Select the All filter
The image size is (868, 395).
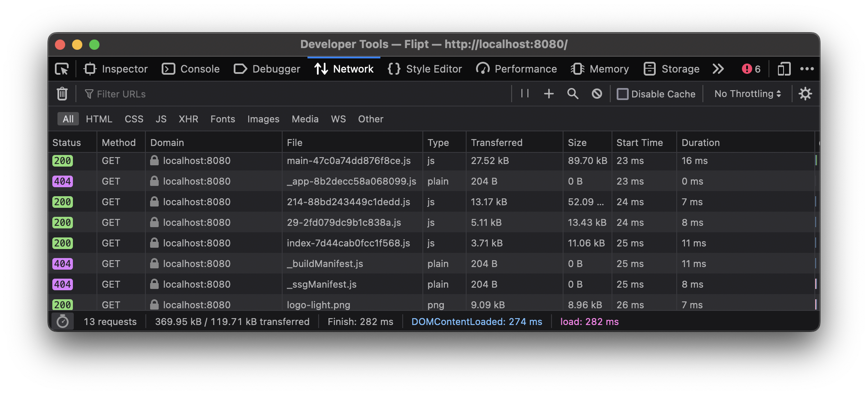tap(68, 119)
